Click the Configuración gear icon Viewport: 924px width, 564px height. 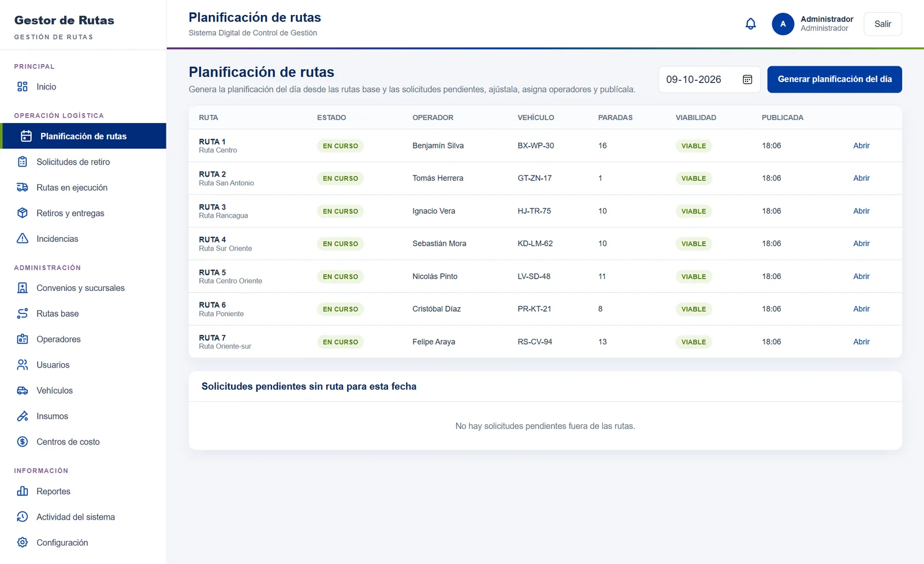(x=23, y=543)
